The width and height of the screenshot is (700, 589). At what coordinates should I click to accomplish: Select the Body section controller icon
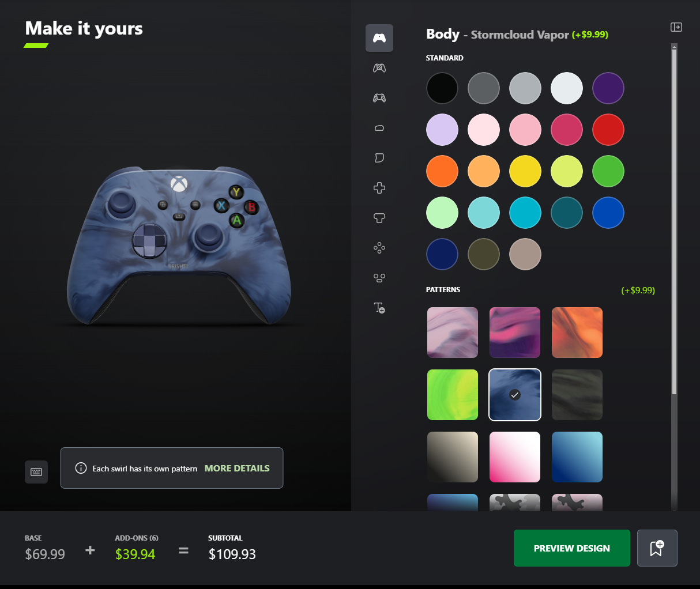tap(379, 38)
